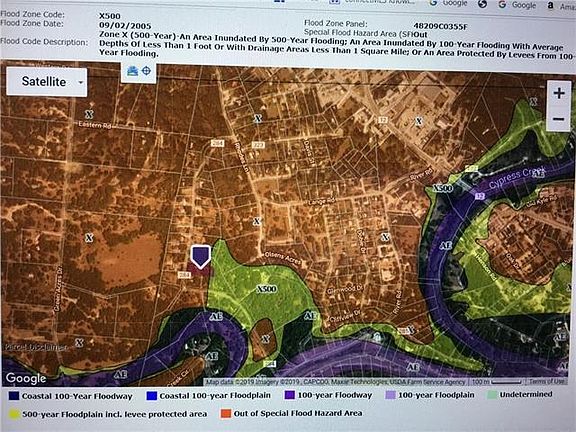Screen dimensions: 576x432
Task: Click the Eastern Rd street label
Action: click(95, 125)
